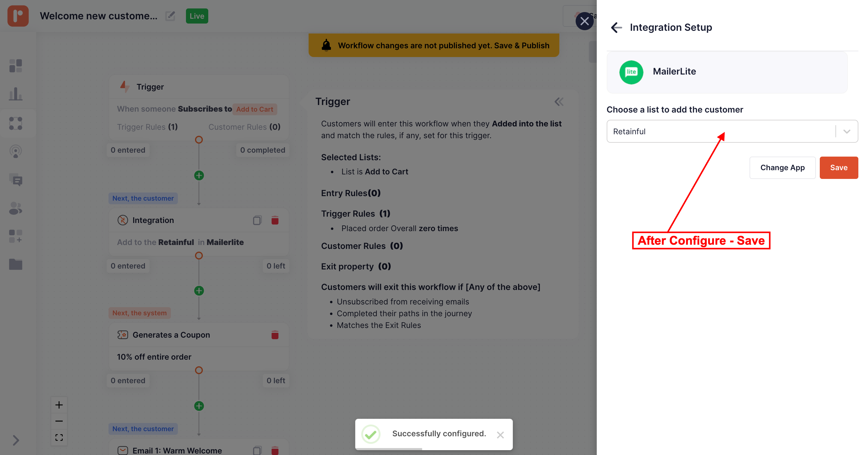Click the back arrow in Integration Setup
Image resolution: width=868 pixels, height=455 pixels.
pyautogui.click(x=616, y=27)
